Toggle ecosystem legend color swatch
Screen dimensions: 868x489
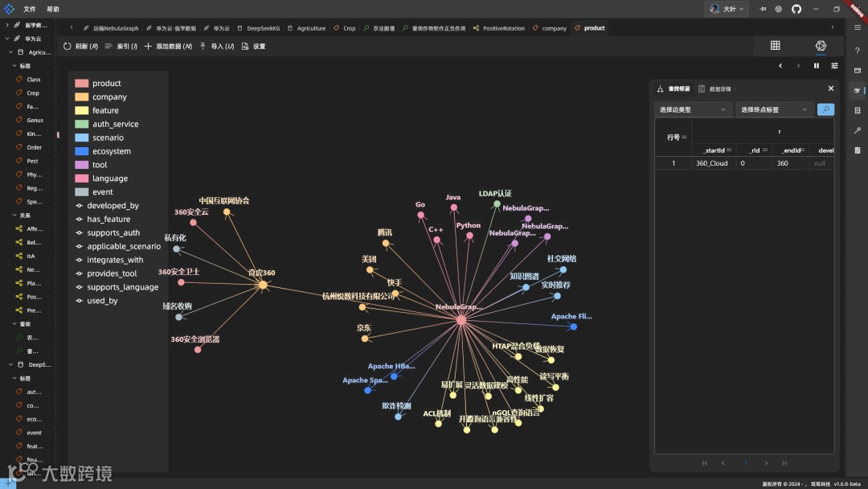tap(81, 151)
